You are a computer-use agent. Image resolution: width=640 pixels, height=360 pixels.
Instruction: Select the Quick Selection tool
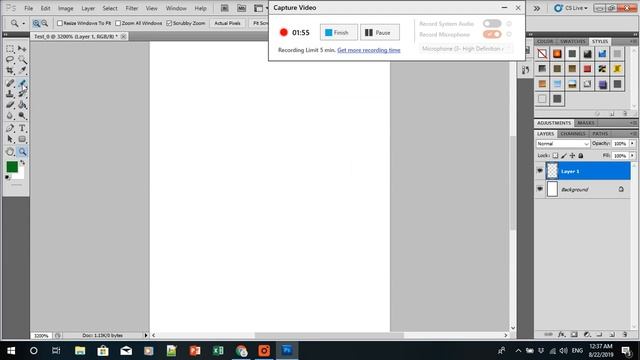coord(22,60)
